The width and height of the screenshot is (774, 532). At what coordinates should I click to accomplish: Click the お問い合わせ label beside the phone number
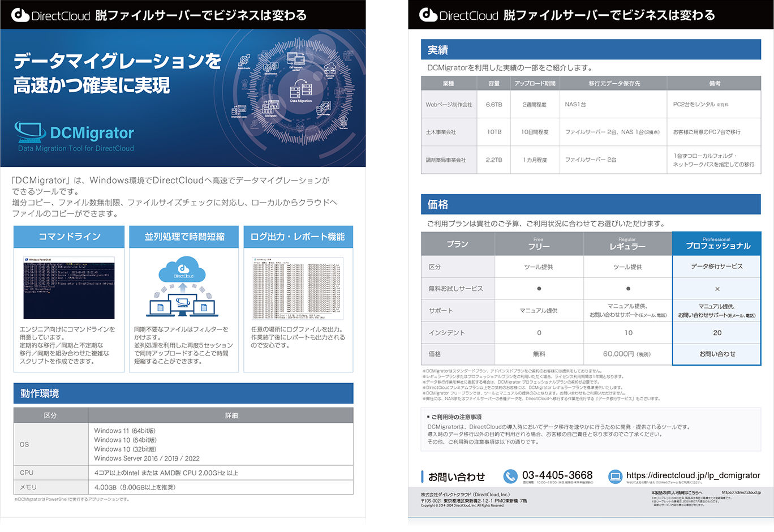tap(457, 477)
